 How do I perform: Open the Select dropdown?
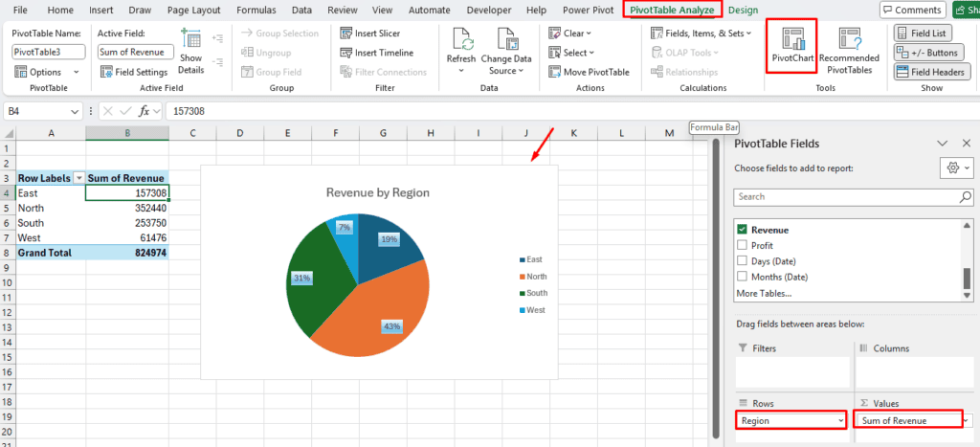click(x=571, y=53)
